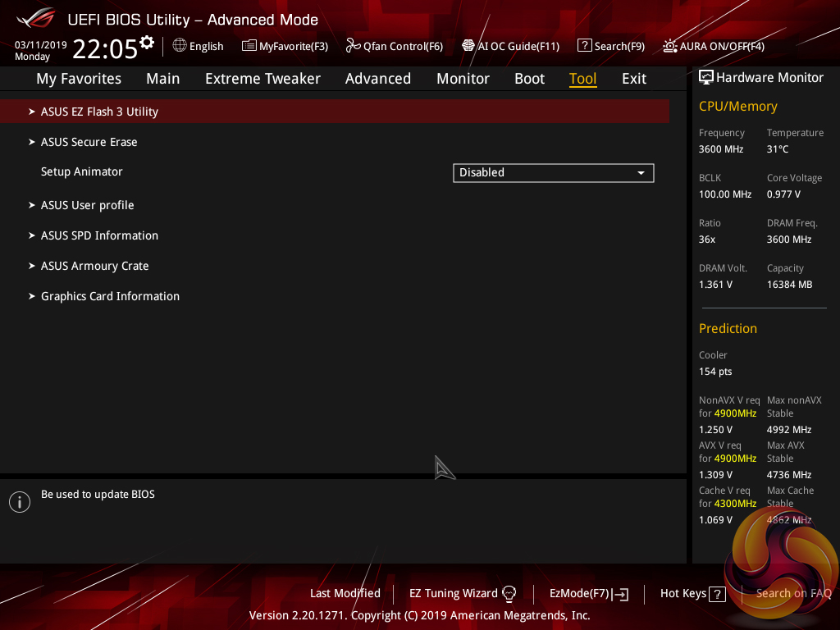Image resolution: width=840 pixels, height=630 pixels.
Task: Show Hot Keys
Action: pyautogui.click(x=692, y=594)
